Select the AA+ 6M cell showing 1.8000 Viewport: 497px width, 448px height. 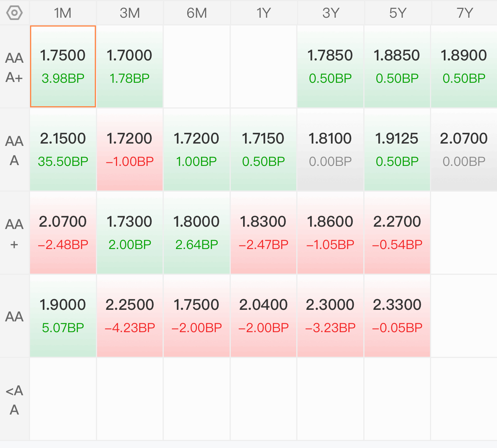(x=197, y=233)
